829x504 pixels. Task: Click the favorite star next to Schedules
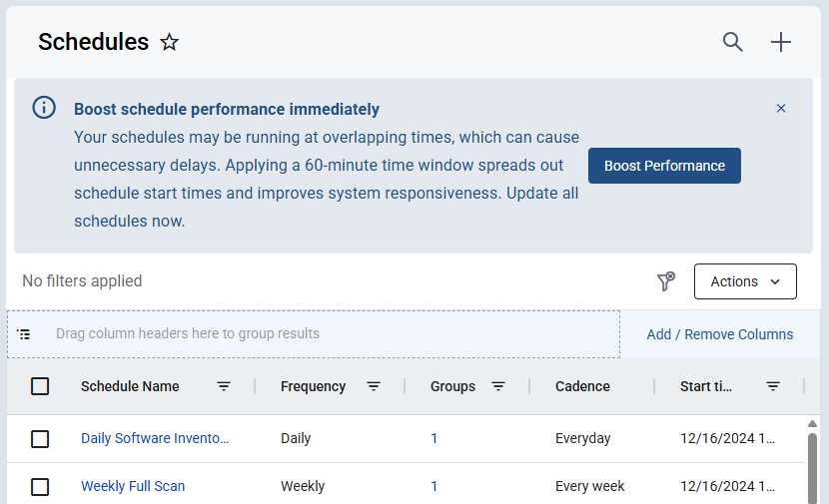[x=169, y=42]
